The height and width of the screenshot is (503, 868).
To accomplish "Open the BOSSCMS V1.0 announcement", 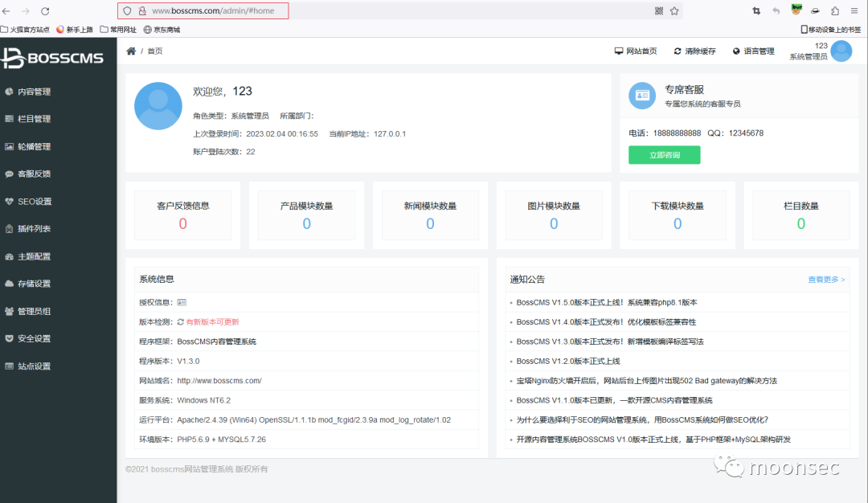I will 653,440.
